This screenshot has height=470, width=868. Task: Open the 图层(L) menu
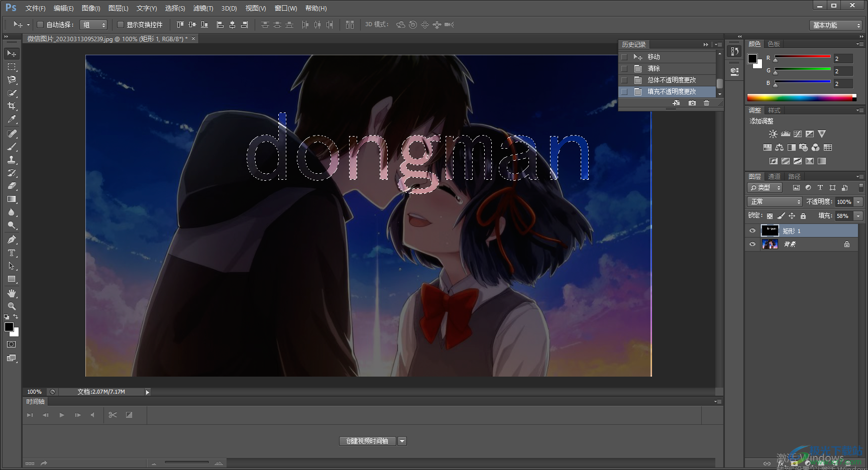[x=119, y=9]
